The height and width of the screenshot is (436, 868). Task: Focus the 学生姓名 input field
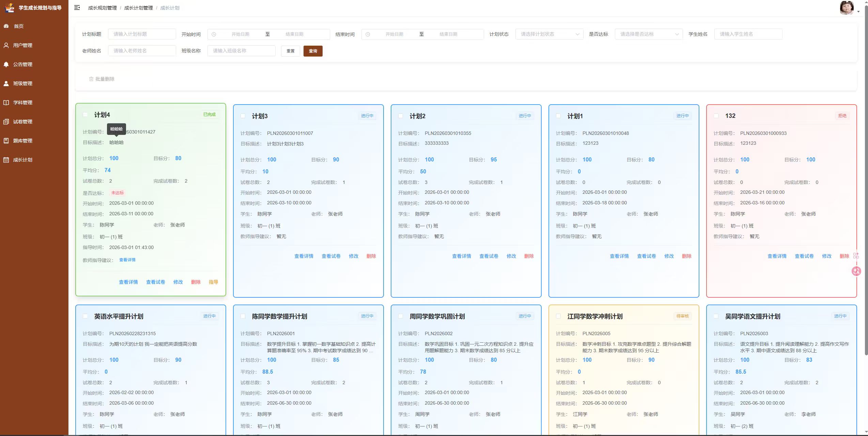pyautogui.click(x=748, y=34)
